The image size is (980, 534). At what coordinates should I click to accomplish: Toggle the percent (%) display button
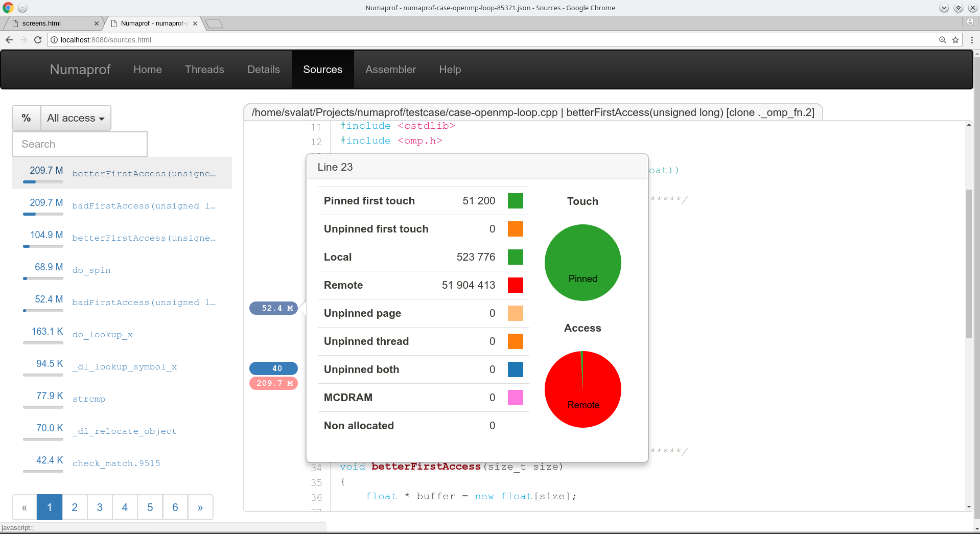pyautogui.click(x=26, y=118)
